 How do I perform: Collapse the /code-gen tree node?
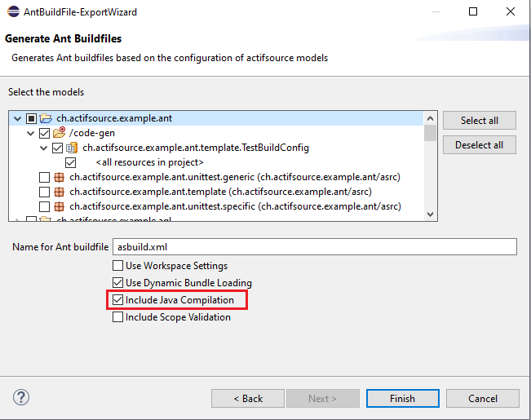[x=31, y=134]
